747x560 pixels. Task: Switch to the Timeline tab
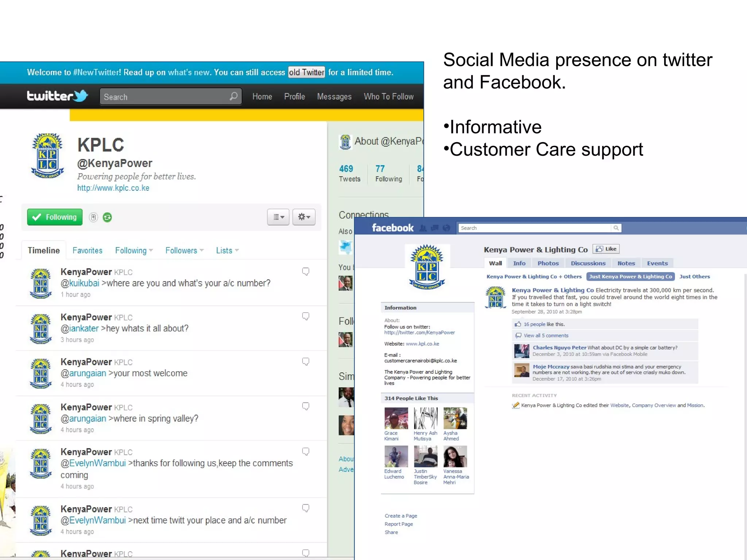44,250
